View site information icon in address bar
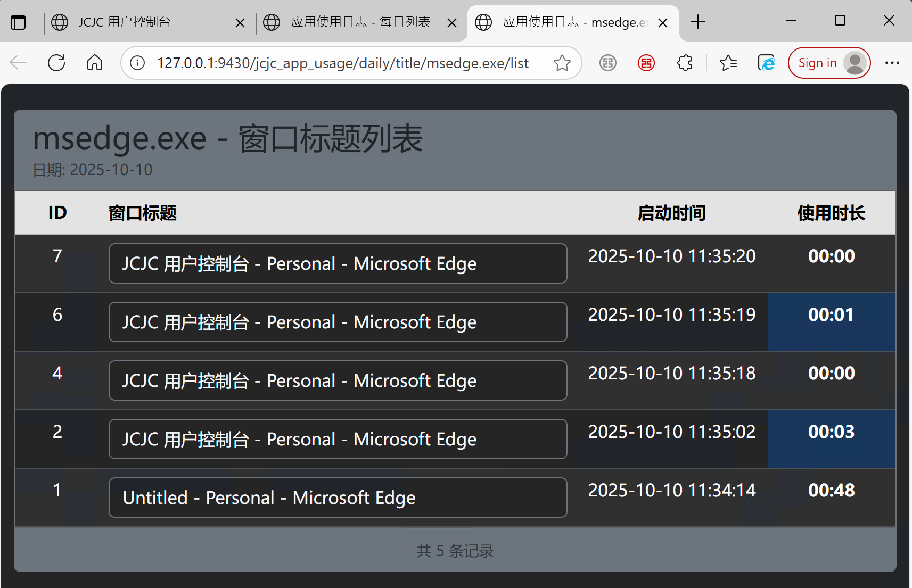The image size is (912, 588). [x=137, y=63]
